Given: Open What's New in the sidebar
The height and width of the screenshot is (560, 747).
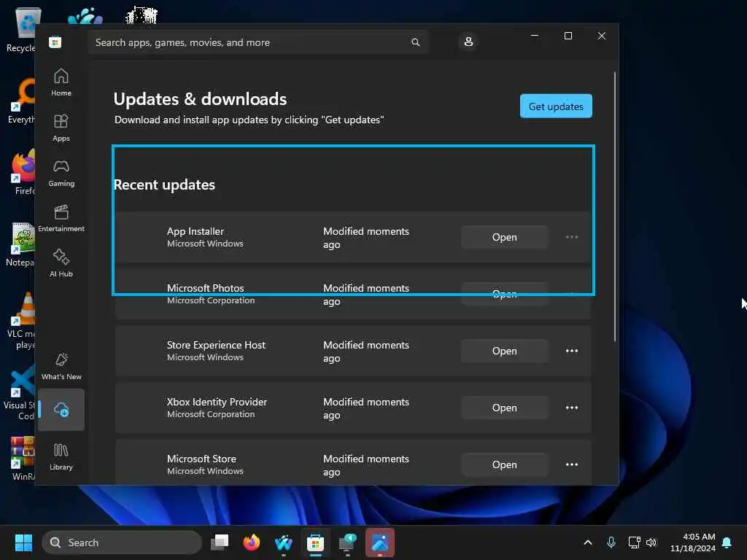Looking at the screenshot, I should click(61, 366).
